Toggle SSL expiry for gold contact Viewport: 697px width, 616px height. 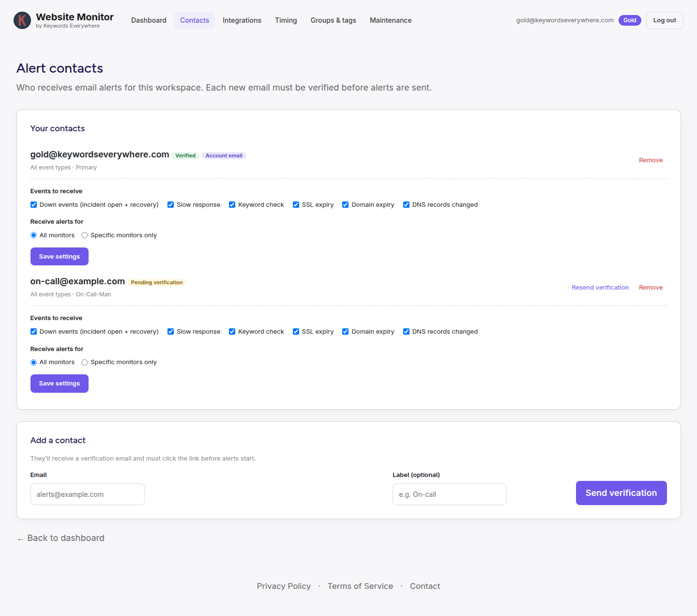point(296,205)
